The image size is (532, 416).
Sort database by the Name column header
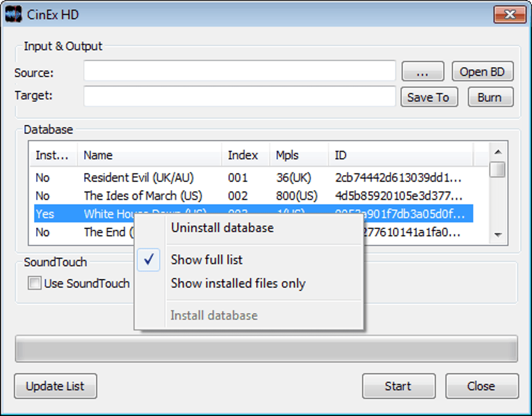click(150, 155)
